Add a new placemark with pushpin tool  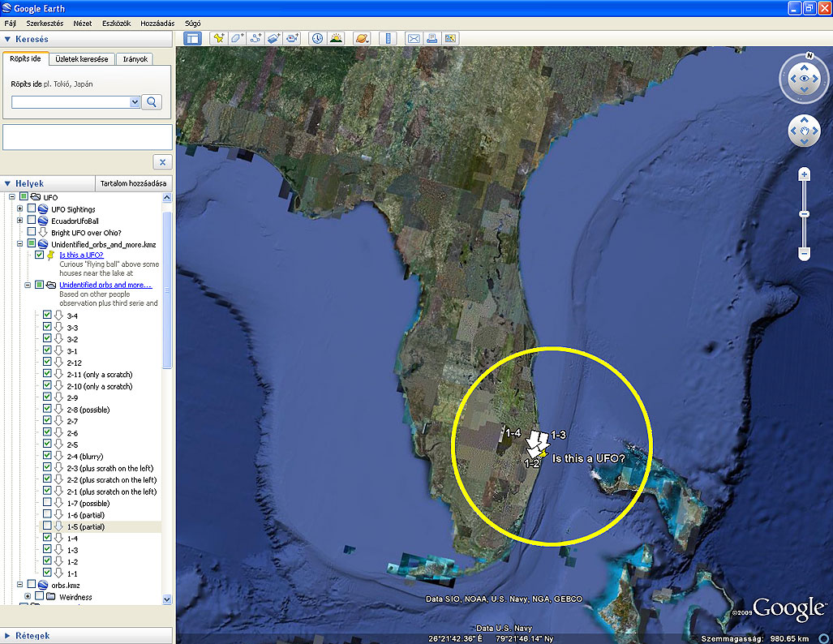point(218,38)
